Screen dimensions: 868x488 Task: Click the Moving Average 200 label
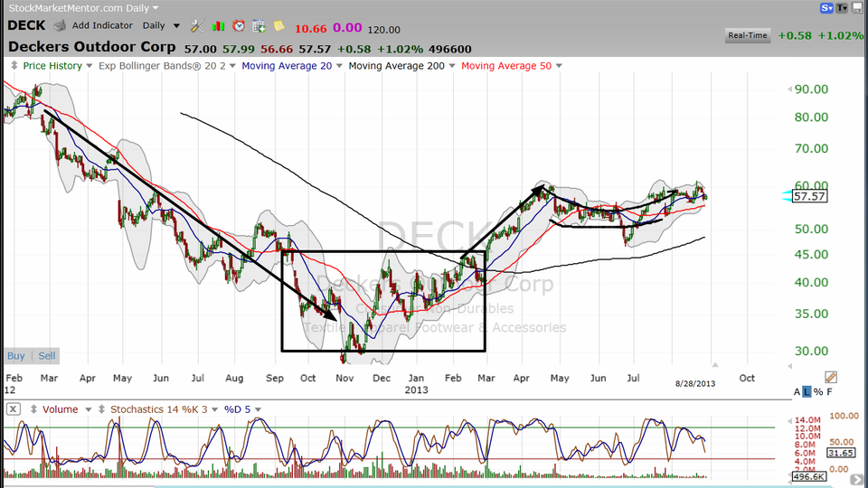[x=396, y=66]
